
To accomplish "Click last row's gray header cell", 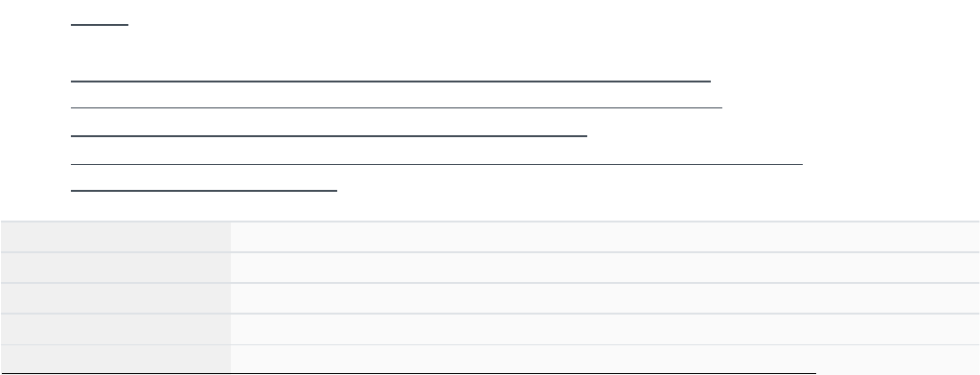I will pos(116,360).
